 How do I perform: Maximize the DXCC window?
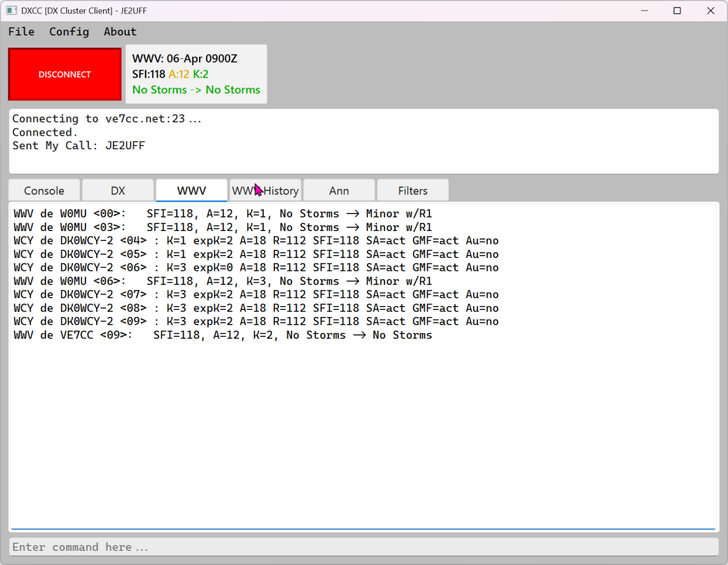677,11
